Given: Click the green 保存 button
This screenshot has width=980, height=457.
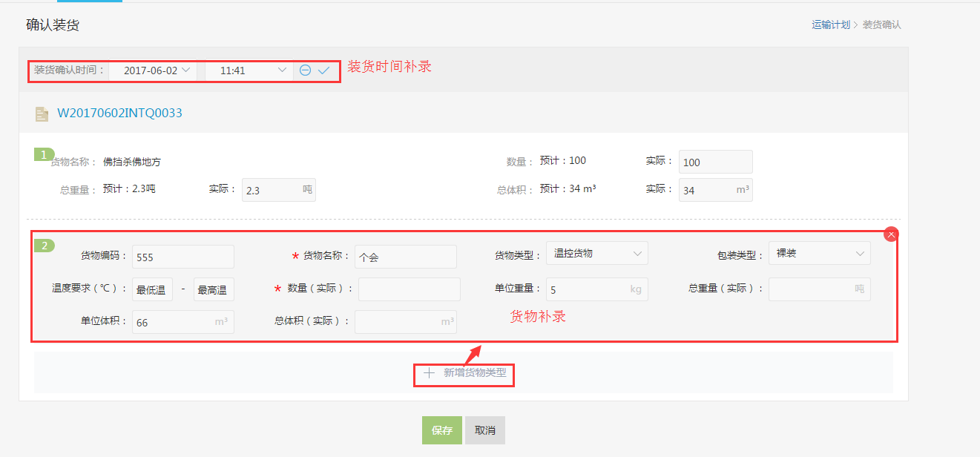Looking at the screenshot, I should coord(442,430).
